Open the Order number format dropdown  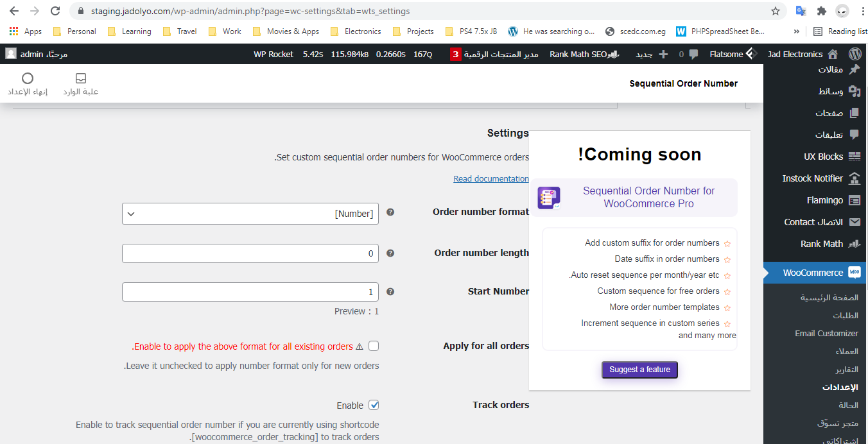[250, 214]
